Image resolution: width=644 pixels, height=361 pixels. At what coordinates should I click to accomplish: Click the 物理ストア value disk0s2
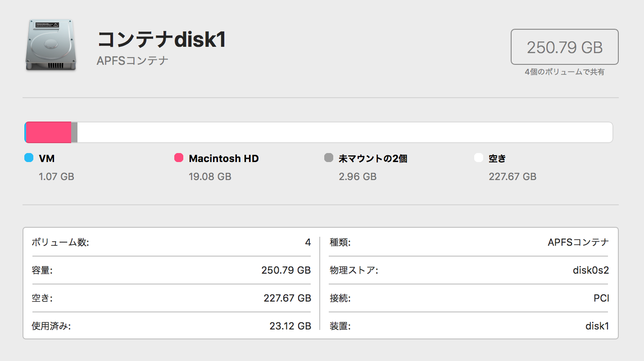[590, 271]
